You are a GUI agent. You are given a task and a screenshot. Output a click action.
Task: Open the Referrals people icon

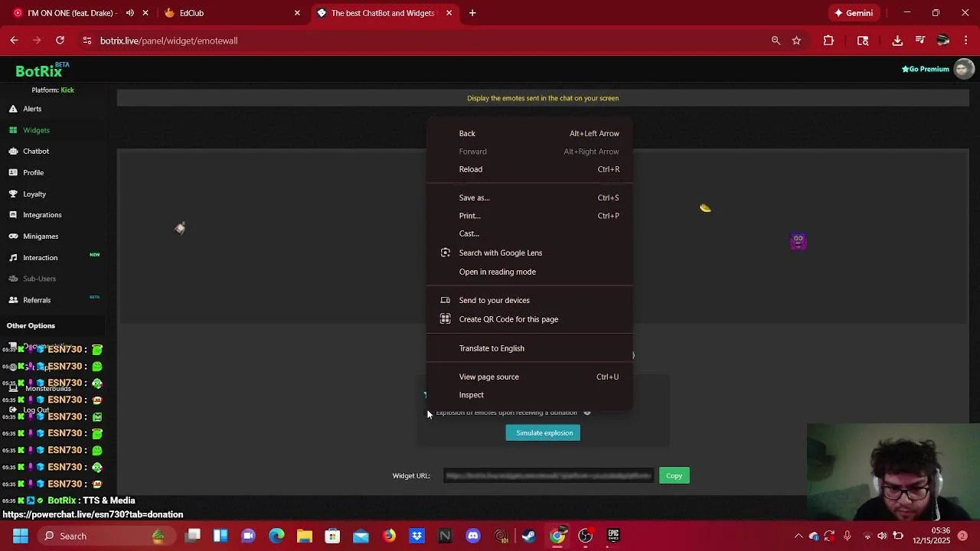click(x=13, y=300)
